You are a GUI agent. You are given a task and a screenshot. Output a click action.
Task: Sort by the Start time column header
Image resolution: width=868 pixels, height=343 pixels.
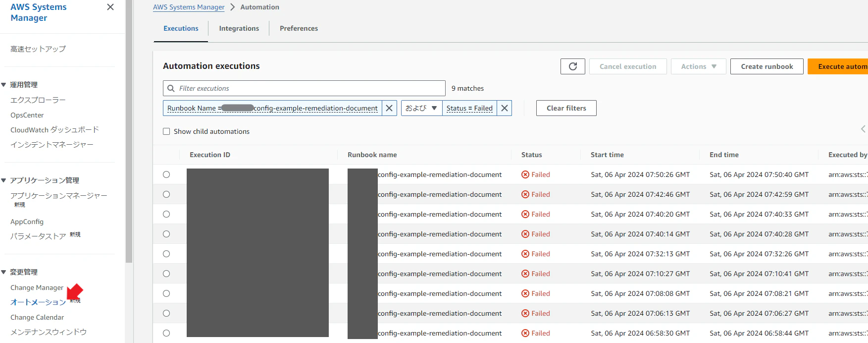(x=607, y=155)
